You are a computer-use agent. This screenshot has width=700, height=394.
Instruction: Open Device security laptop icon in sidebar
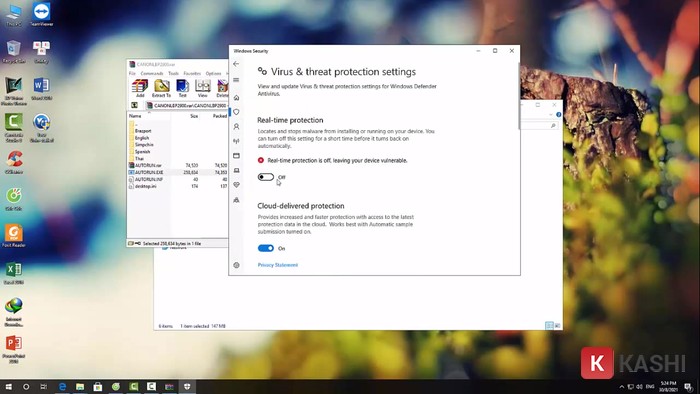236,170
